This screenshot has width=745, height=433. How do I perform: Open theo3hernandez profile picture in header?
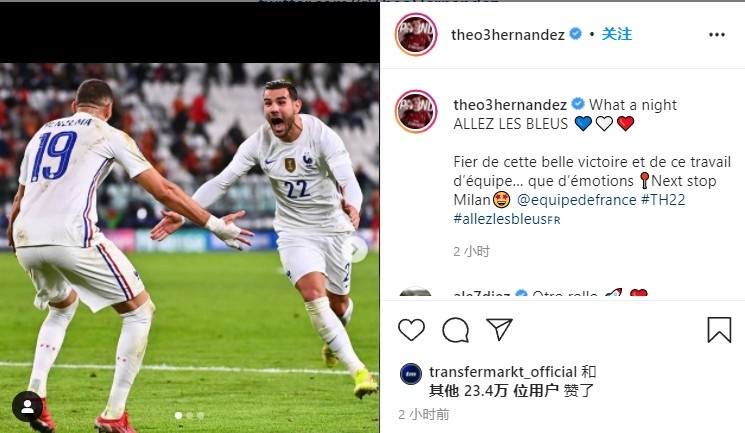(416, 35)
